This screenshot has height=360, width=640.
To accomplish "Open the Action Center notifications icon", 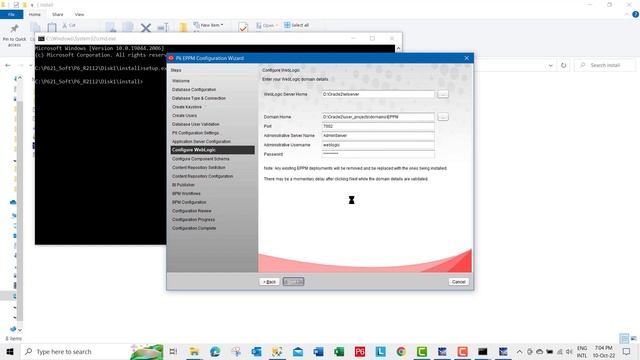I will click(x=626, y=351).
